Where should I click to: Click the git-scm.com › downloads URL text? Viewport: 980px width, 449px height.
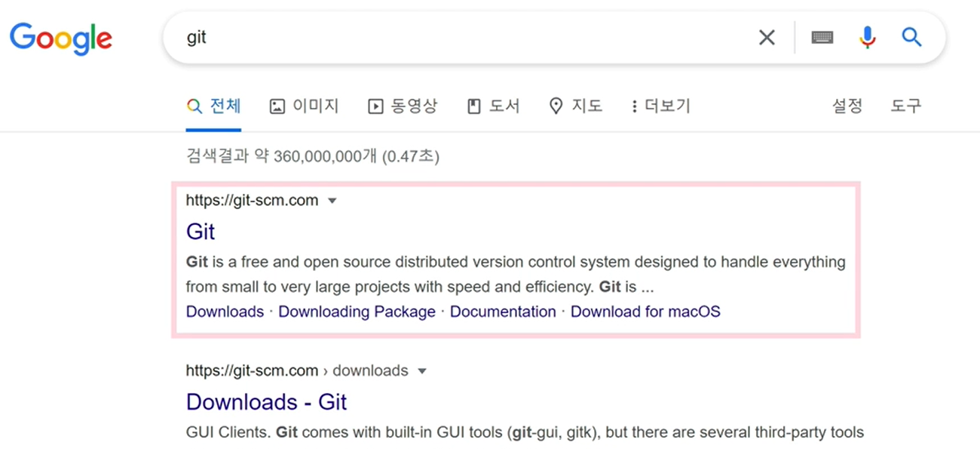tap(297, 371)
